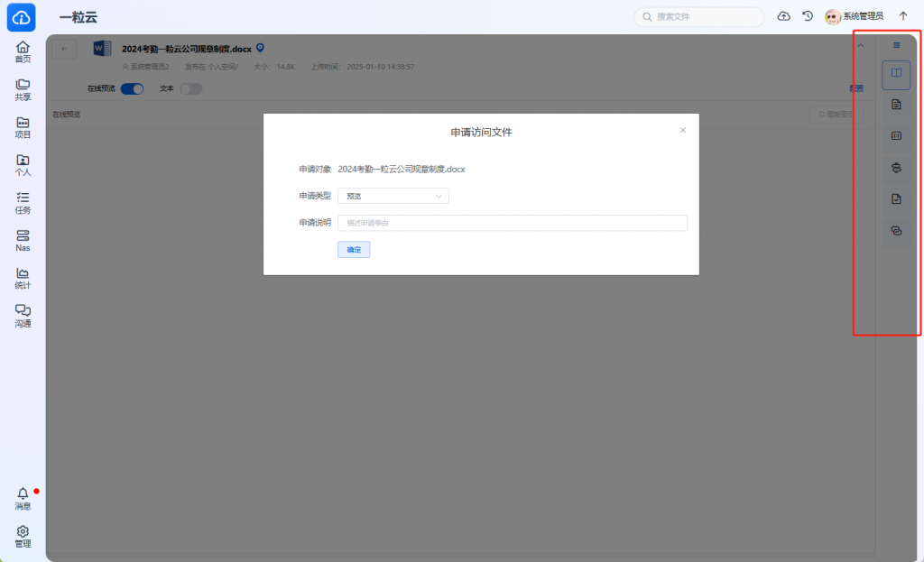The height and width of the screenshot is (562, 924).
Task: Open the 项目 projects section
Action: click(23, 127)
